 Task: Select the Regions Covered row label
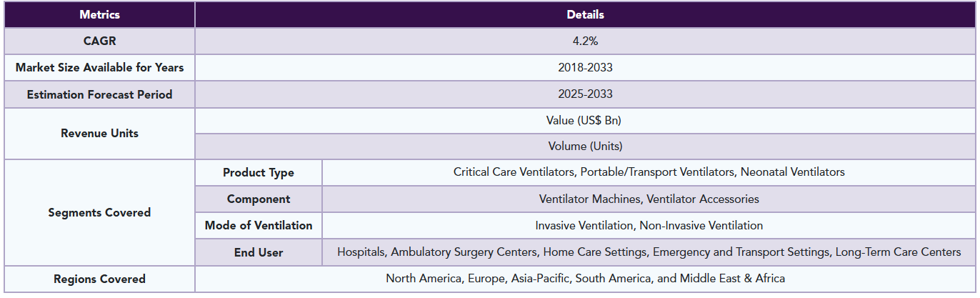point(99,279)
